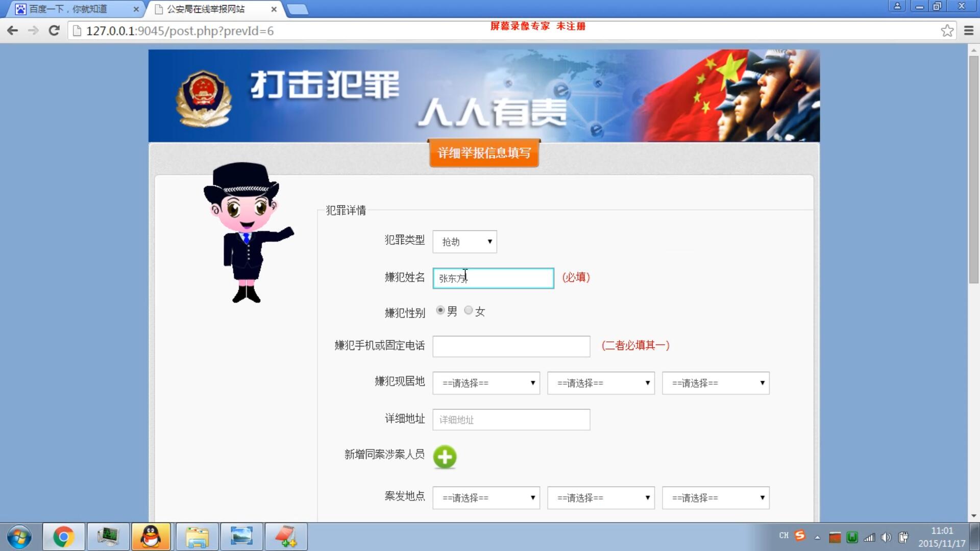Bookmark page with star icon
This screenshot has height=551, width=980.
[947, 31]
